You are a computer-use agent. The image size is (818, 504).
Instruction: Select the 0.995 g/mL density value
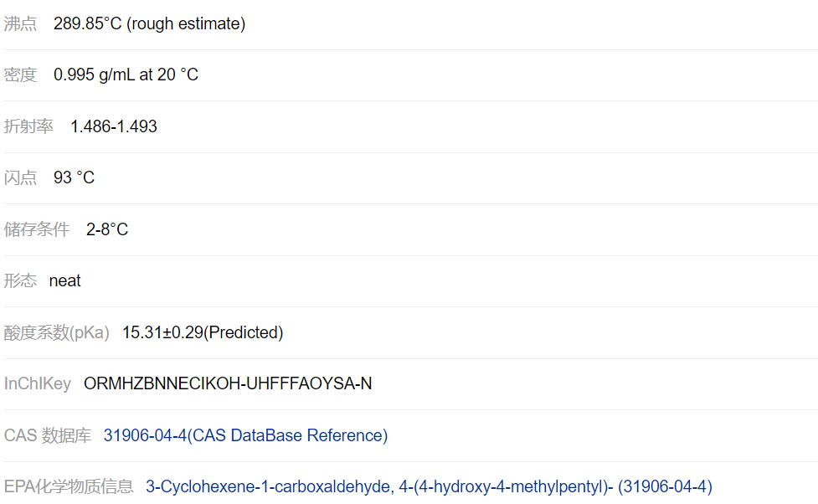[126, 75]
